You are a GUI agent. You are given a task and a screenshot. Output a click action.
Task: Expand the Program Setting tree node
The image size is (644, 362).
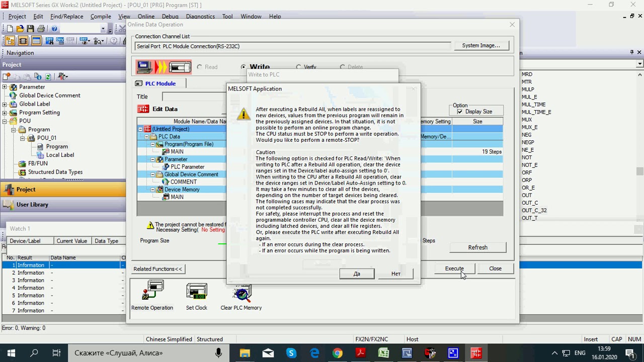coord(5,113)
